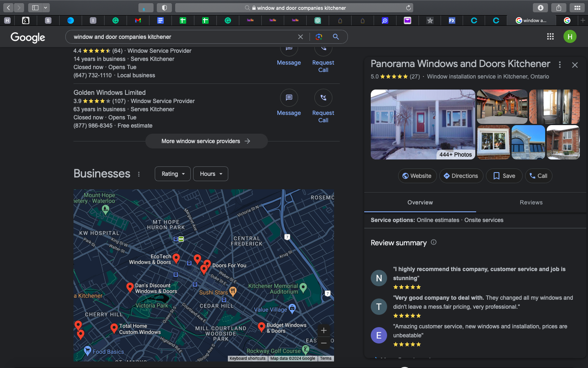588x368 pixels.
Task: Click Review summary info icon
Action: tap(434, 242)
